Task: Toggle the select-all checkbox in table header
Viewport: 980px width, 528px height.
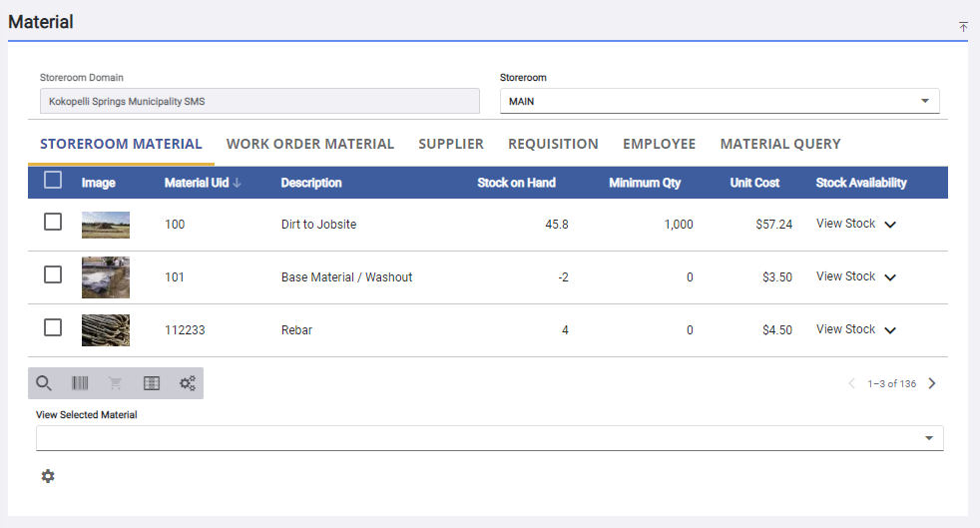Action: [x=53, y=181]
